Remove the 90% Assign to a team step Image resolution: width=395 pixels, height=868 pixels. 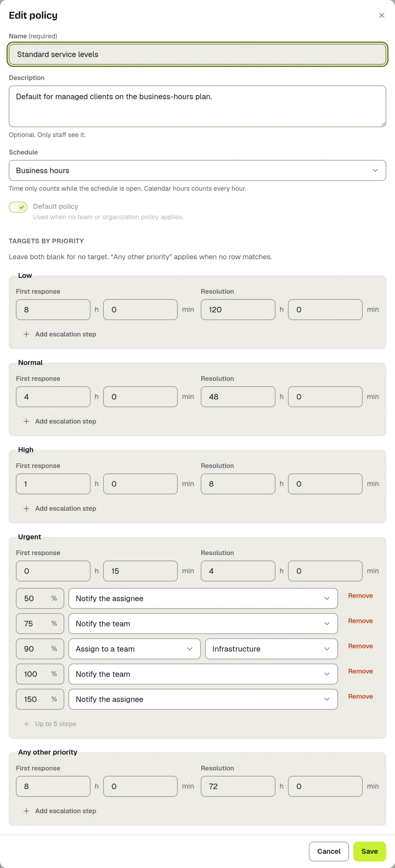[360, 646]
